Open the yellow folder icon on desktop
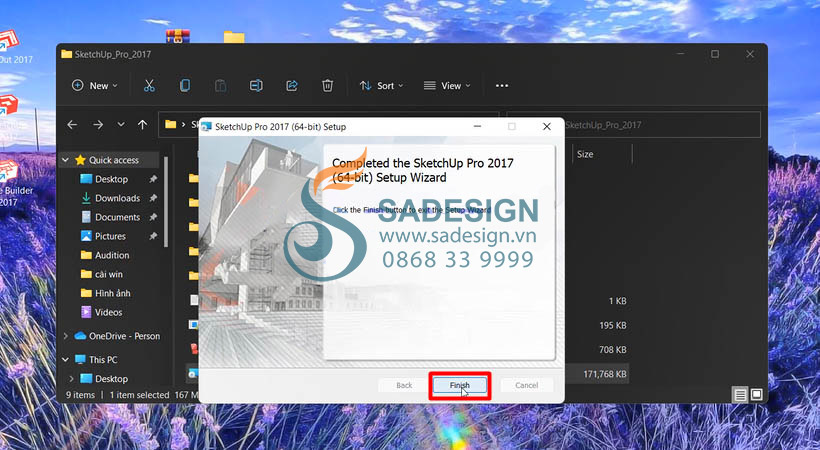 coord(234,37)
